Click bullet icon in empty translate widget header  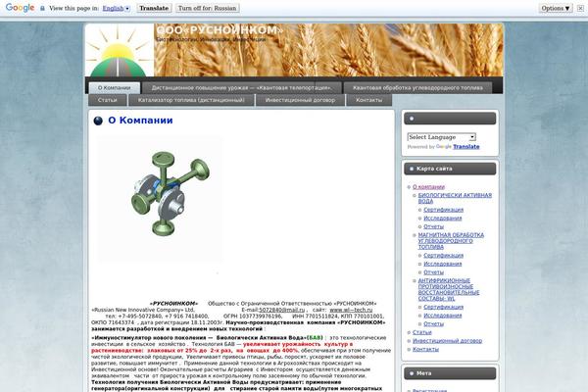tap(412, 119)
